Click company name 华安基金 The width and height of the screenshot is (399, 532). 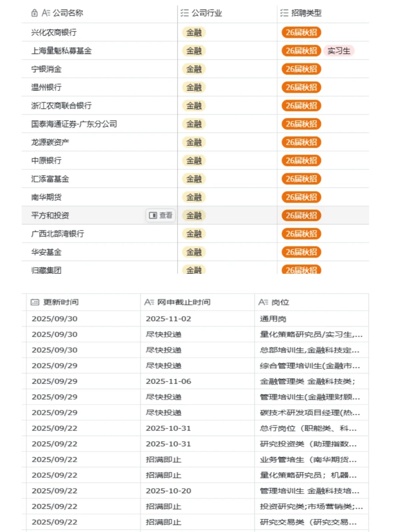pyautogui.click(x=47, y=252)
